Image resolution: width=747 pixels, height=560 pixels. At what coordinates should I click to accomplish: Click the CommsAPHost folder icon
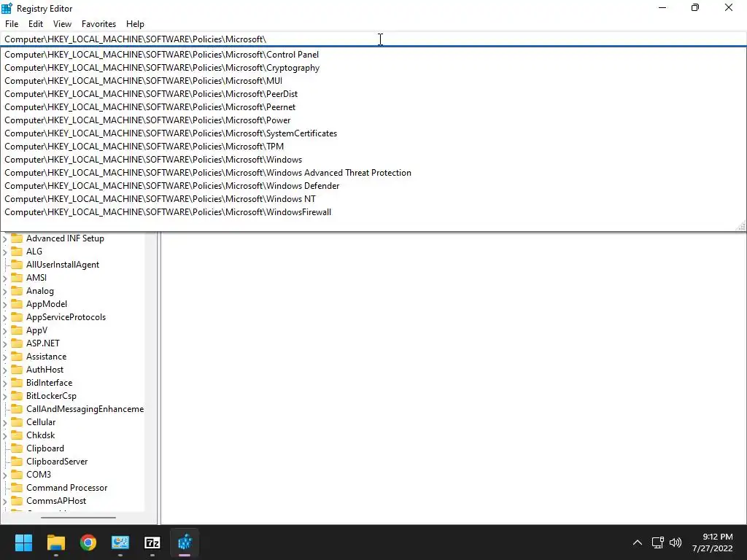click(17, 500)
